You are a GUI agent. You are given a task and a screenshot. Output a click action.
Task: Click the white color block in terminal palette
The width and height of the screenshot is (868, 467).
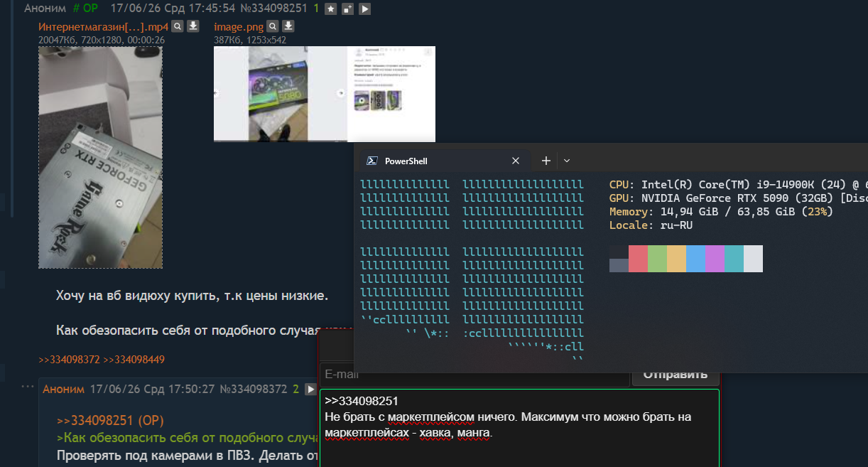pyautogui.click(x=753, y=259)
